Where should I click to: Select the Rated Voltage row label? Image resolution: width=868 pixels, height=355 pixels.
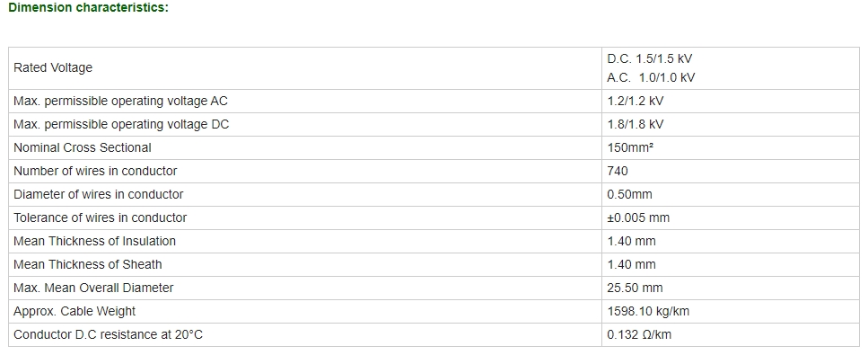coord(53,67)
